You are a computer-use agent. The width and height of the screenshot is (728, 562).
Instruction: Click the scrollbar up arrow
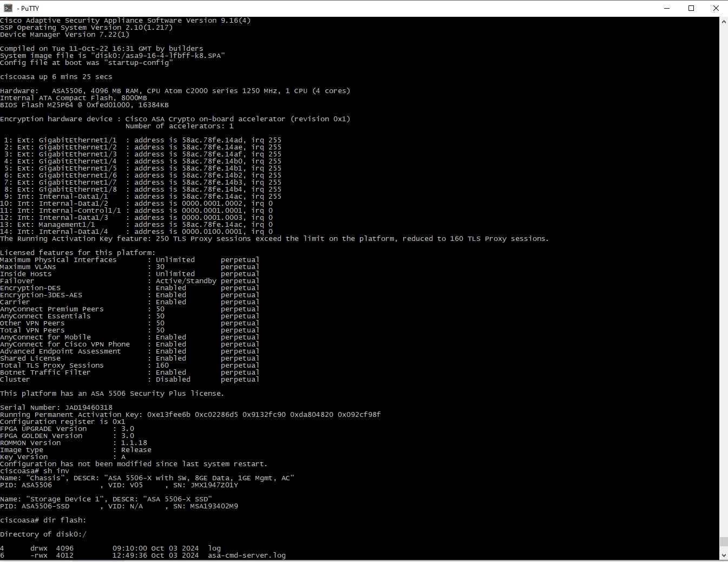coord(724,22)
